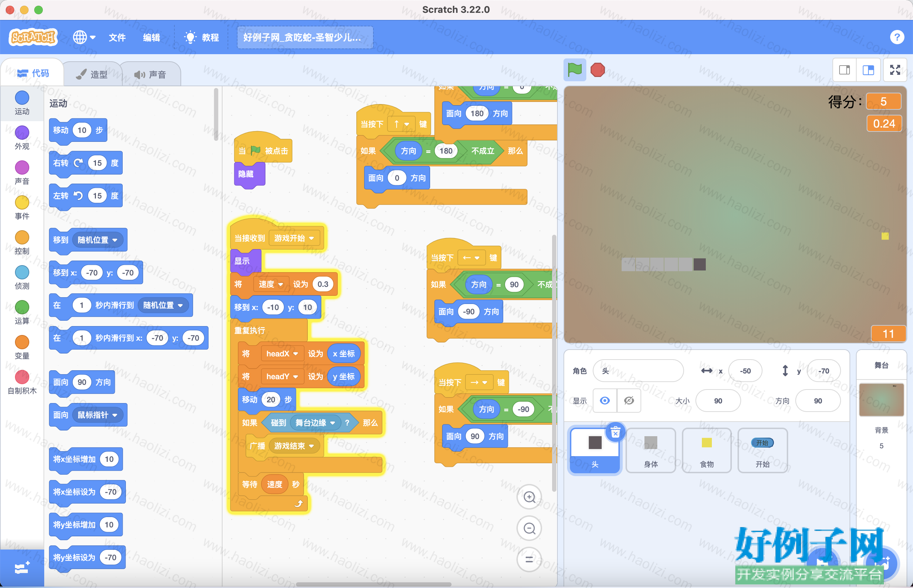
Task: Click the red stop sign button
Action: 597,70
